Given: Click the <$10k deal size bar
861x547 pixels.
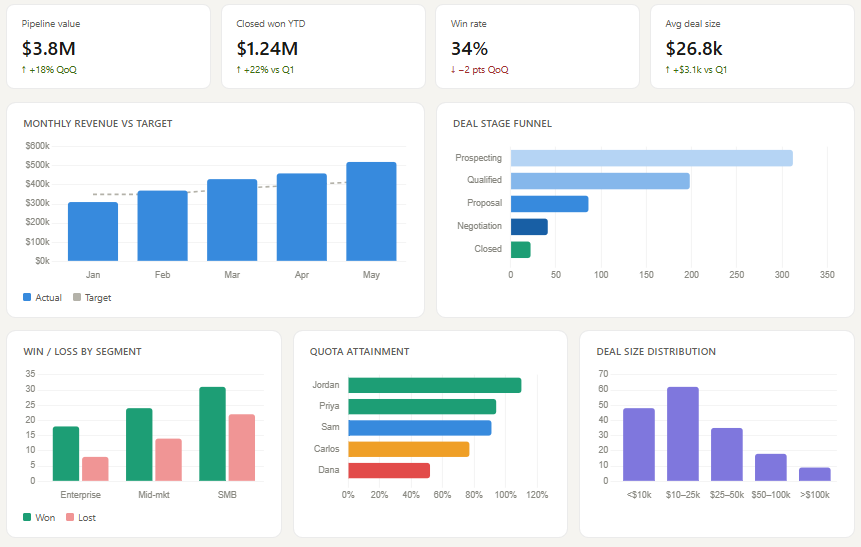Looking at the screenshot, I should 639,444.
